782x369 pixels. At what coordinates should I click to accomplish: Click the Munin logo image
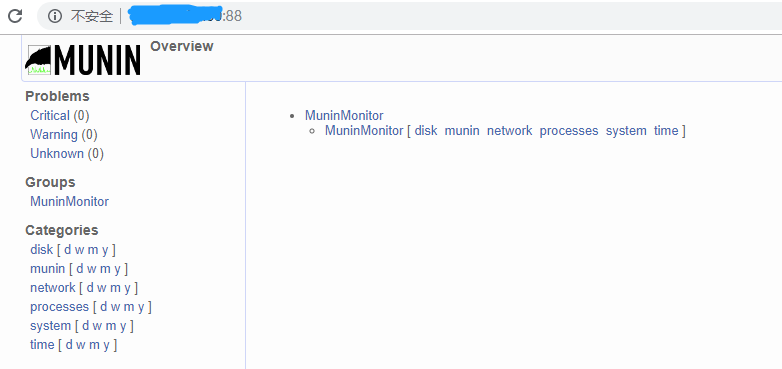coord(83,60)
